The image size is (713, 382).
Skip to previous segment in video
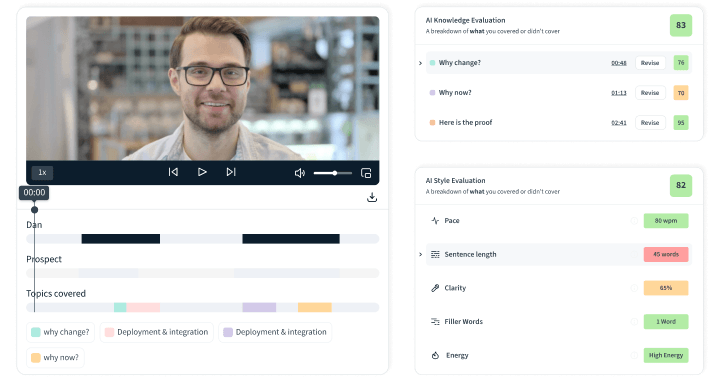click(x=173, y=172)
